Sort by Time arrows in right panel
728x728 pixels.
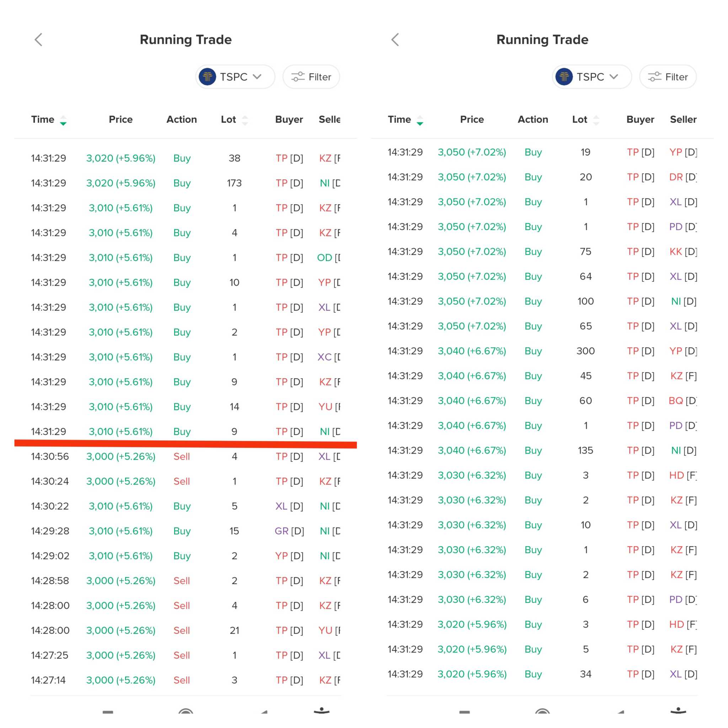pos(420,120)
